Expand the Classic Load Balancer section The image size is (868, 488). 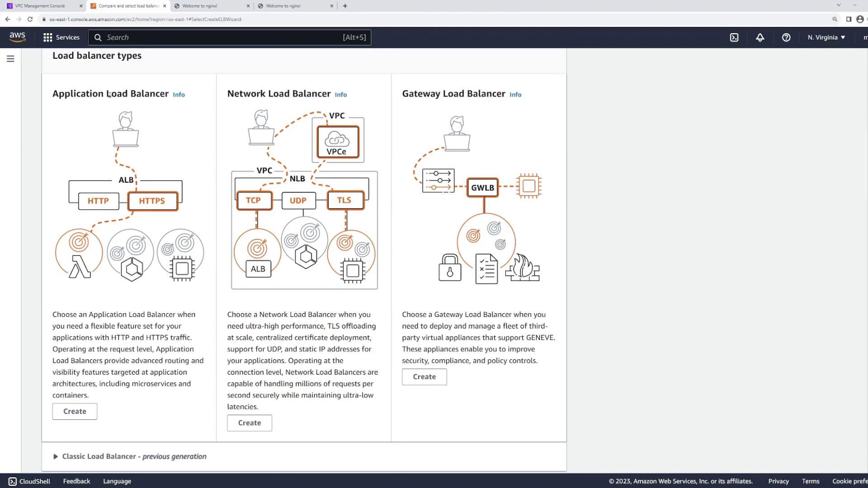56,456
